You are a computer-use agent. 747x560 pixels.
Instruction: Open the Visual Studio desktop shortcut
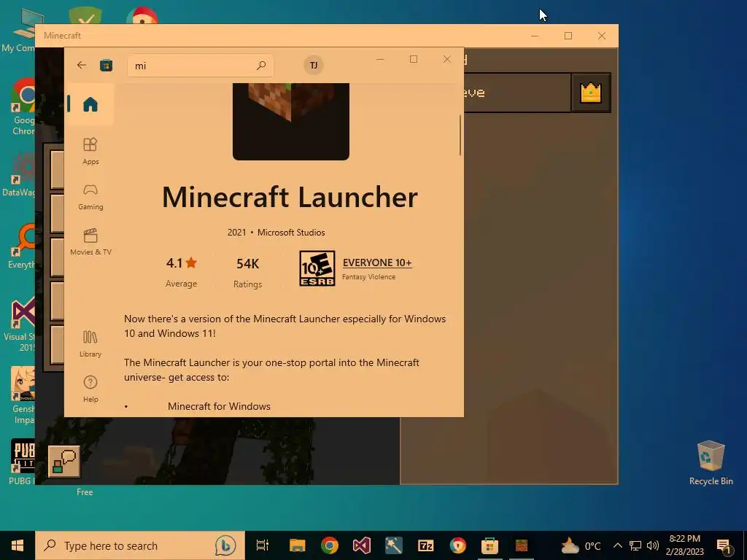tap(20, 324)
